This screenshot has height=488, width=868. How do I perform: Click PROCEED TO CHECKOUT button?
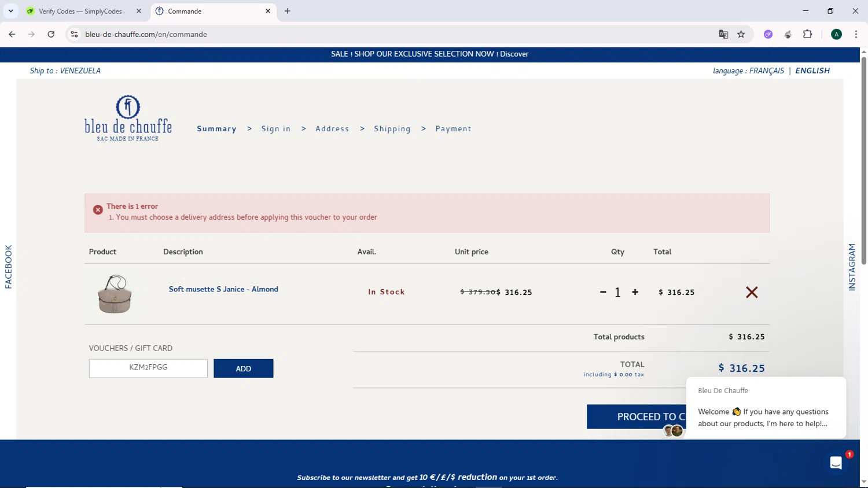(637, 416)
